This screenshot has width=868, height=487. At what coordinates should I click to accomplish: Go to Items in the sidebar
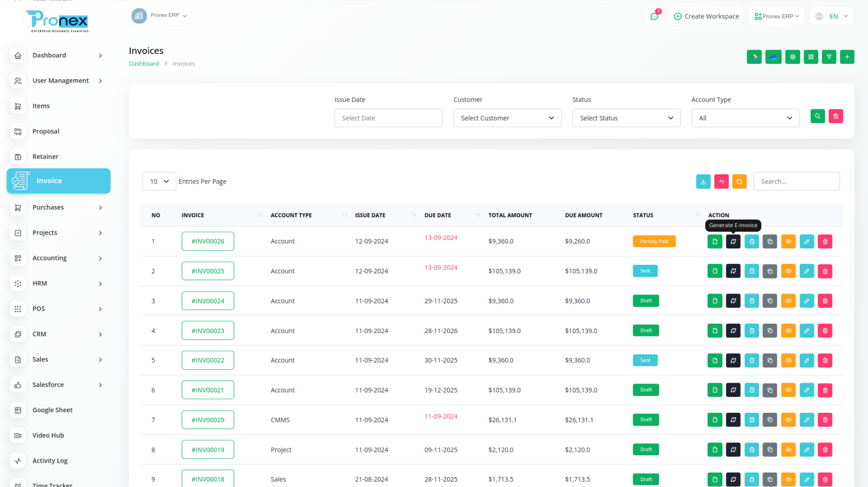pos(58,106)
